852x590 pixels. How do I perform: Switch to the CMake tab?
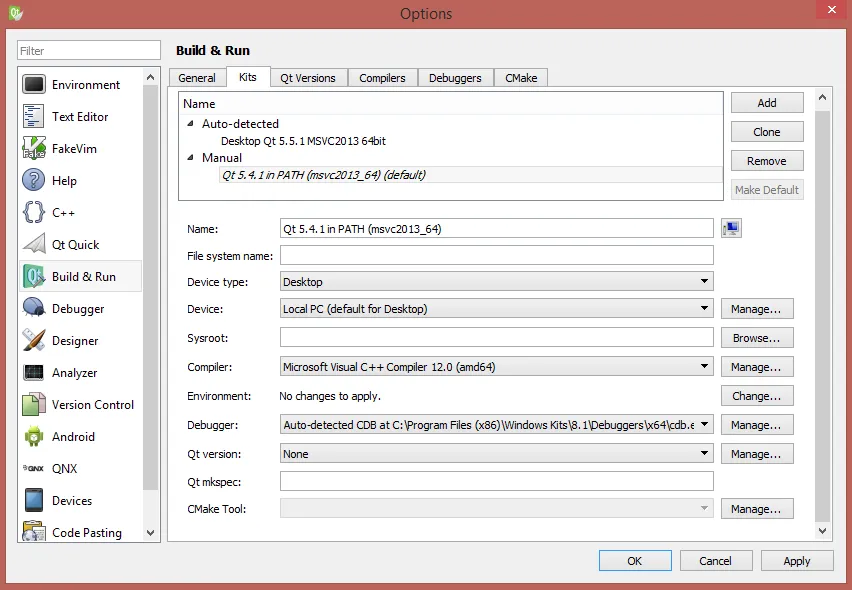[x=521, y=78]
